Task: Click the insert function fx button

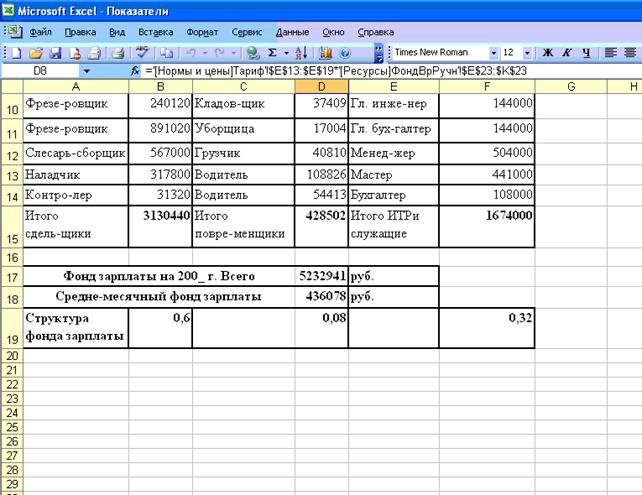Action: click(135, 71)
